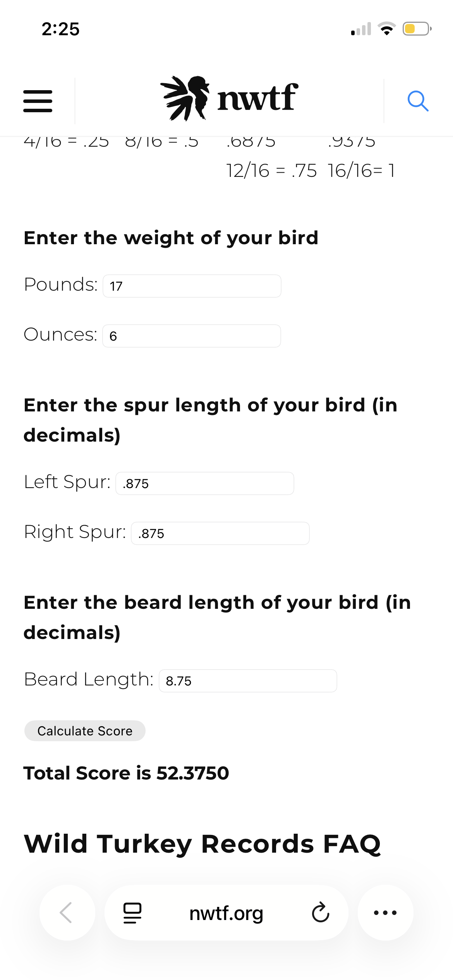This screenshot has height=980, width=453.
Task: Open the page reader view icon
Action: [132, 913]
